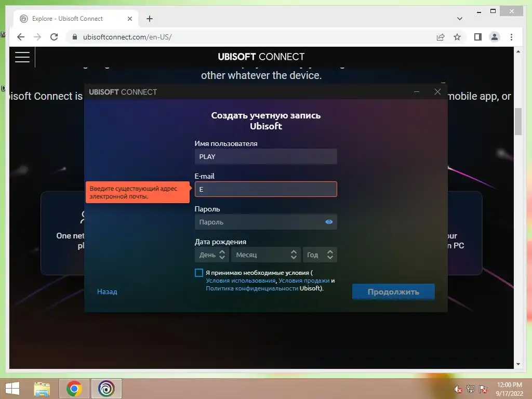Select the Explore - Ubisoft Connect tab
532x399 pixels.
click(x=75, y=19)
